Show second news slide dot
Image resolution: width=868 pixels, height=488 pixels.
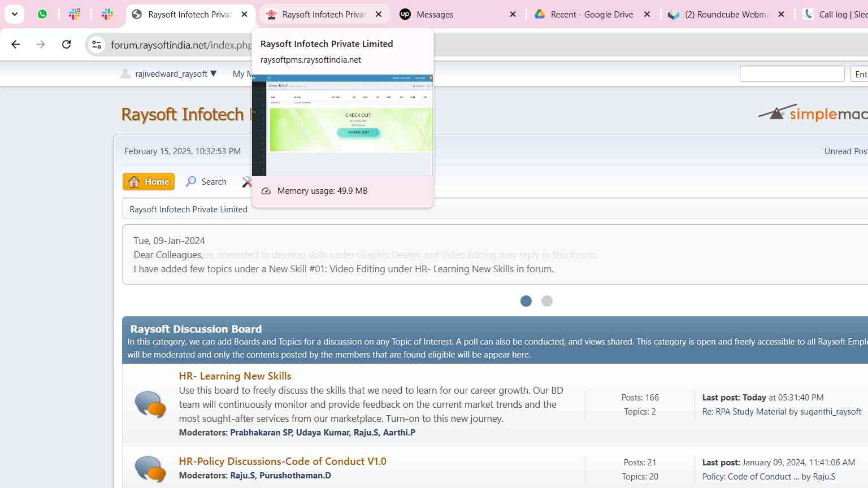(547, 301)
